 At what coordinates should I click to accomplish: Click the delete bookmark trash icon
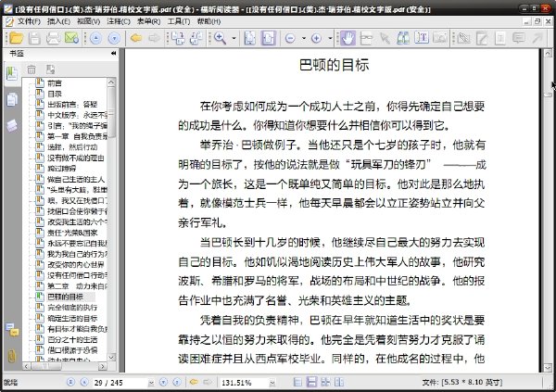(32, 70)
